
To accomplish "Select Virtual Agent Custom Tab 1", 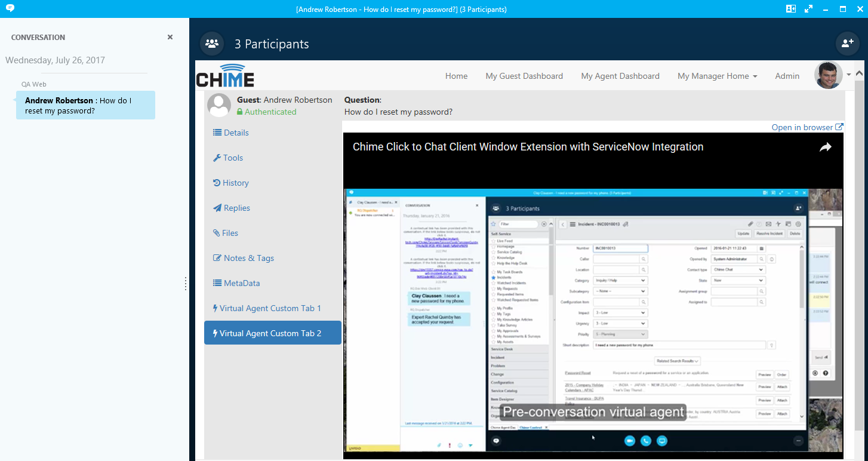I will pos(273,308).
